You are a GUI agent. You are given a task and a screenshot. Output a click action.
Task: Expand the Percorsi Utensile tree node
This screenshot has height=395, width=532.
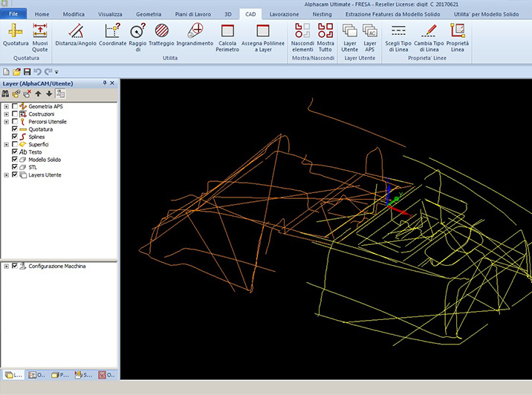click(x=6, y=122)
